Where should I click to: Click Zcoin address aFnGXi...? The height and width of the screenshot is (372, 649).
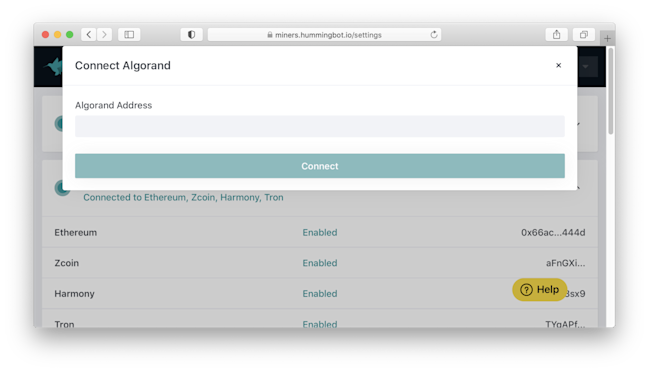click(565, 263)
